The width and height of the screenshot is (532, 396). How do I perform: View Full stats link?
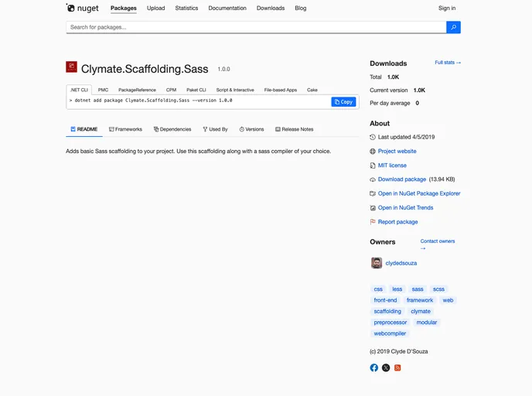click(447, 63)
